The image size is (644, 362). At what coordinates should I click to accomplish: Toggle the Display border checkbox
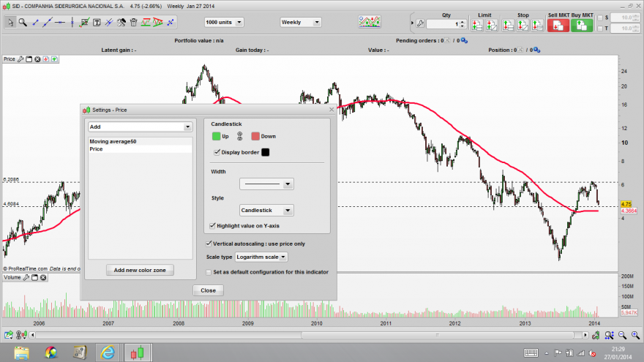[x=217, y=152]
